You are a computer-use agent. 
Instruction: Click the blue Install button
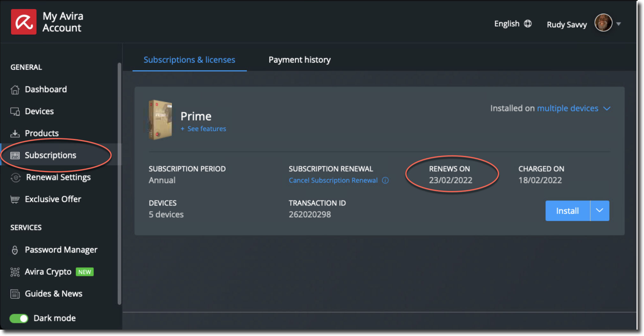[567, 211]
